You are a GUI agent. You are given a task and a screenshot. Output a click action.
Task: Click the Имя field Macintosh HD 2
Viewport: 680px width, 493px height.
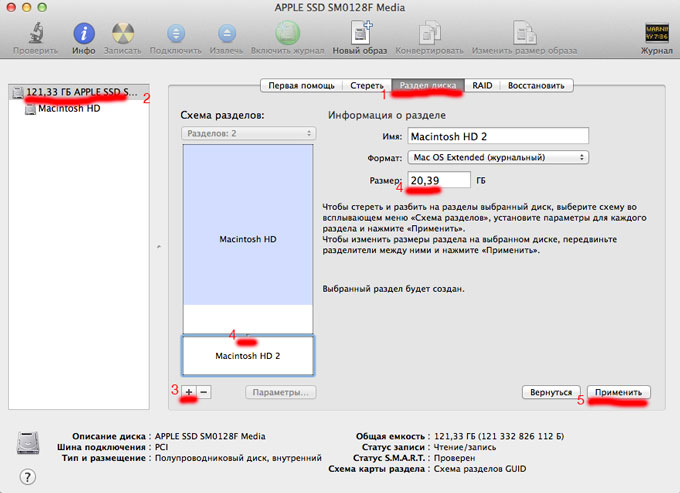(498, 136)
